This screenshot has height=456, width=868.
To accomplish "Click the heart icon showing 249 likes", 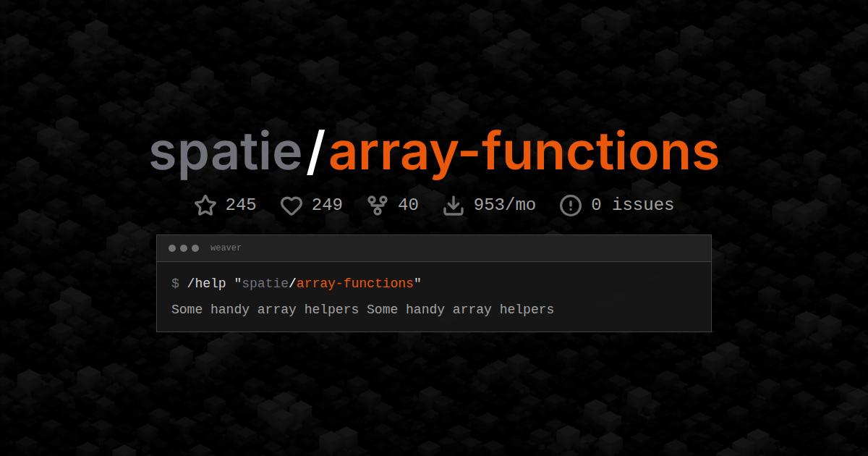I will [292, 205].
